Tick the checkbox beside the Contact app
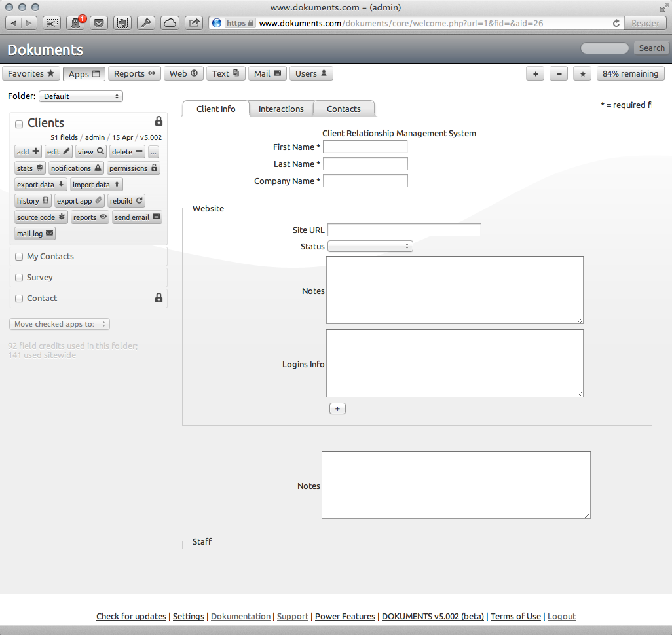 [x=19, y=299]
